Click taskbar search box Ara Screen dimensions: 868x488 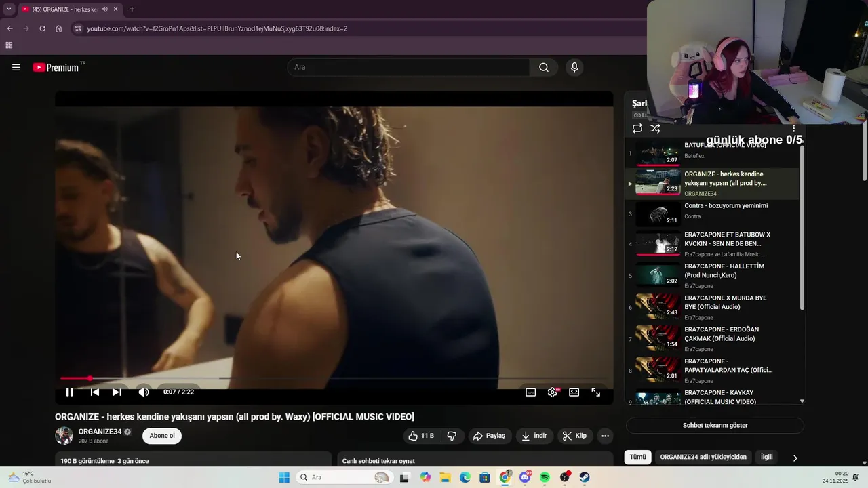[344, 477]
